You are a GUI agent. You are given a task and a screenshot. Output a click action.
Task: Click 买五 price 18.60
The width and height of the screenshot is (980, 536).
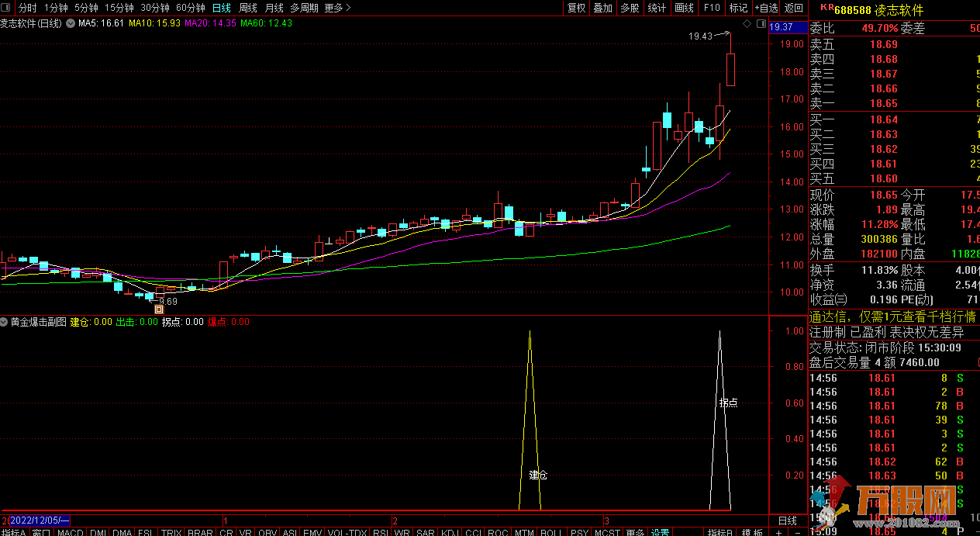(x=884, y=178)
